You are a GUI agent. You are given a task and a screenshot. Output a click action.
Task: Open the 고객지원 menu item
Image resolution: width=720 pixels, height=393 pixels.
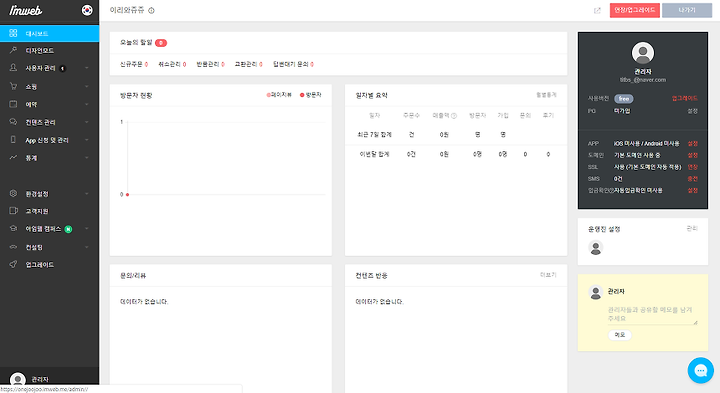(50, 211)
